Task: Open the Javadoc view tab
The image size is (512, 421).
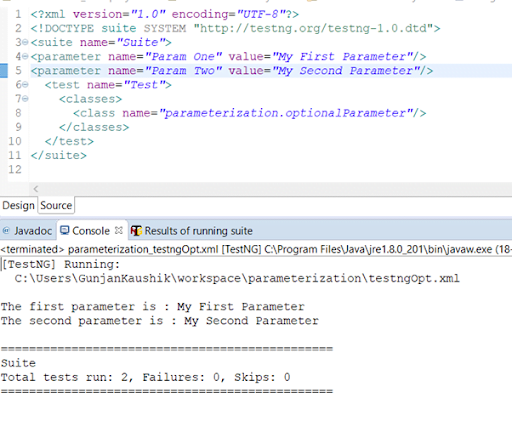Action: (28, 231)
